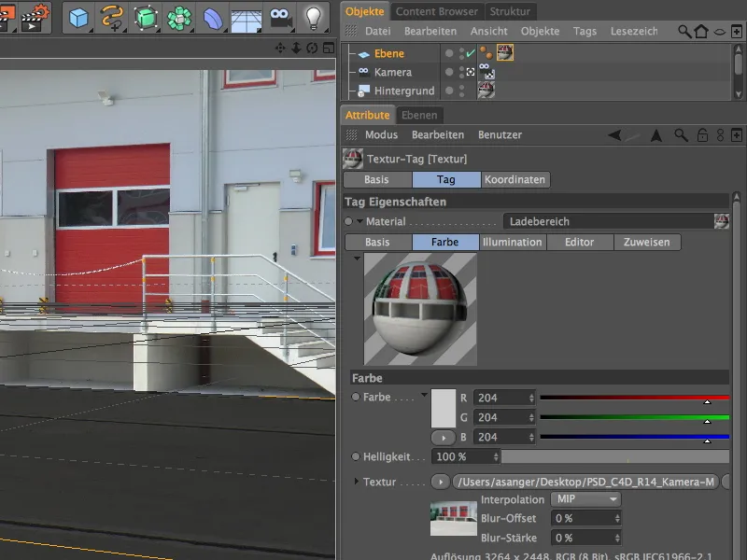Image resolution: width=747 pixels, height=560 pixels.
Task: Toggle the Farbe animation radio dot
Action: [x=356, y=398]
